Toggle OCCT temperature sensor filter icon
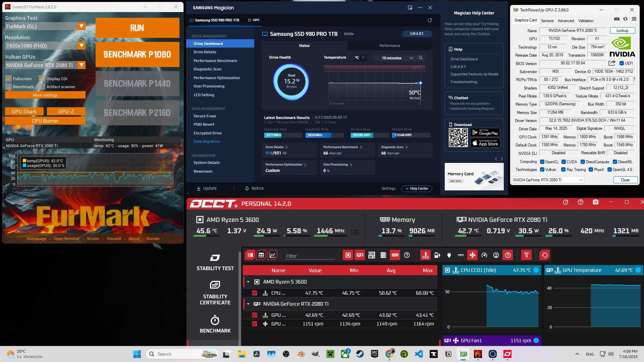 (x=426, y=255)
